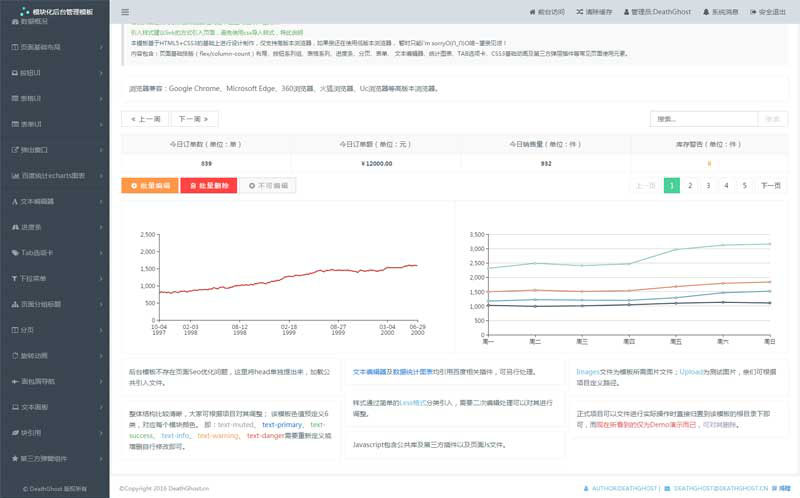The image size is (800, 498).
Task: Click the 今日订单数 column header
Action: 206,144
